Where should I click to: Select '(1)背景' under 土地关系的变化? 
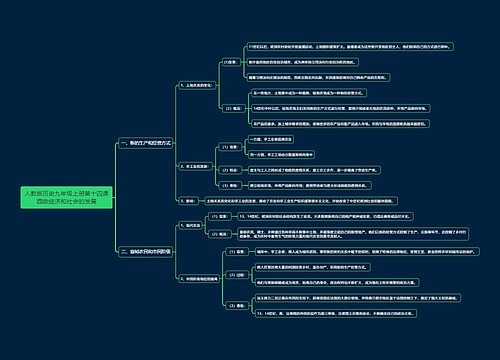tap(230, 62)
